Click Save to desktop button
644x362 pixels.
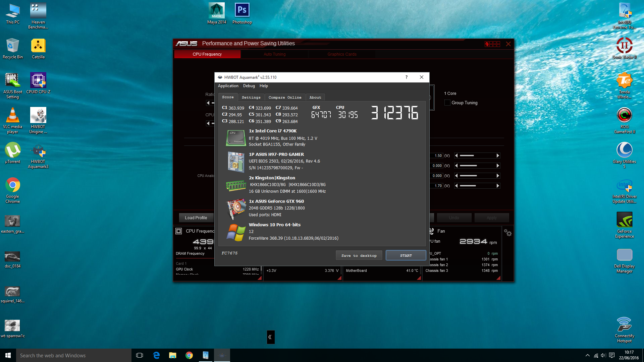[x=359, y=255]
